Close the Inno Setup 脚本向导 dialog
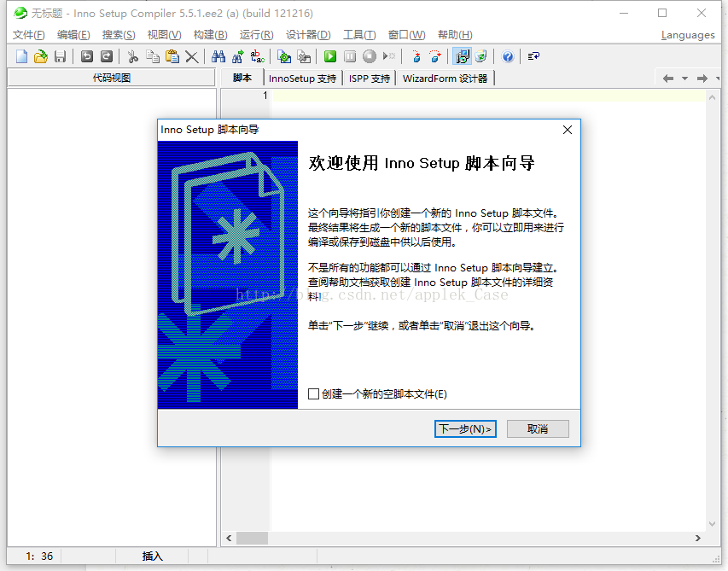This screenshot has height=571, width=728. [x=568, y=130]
